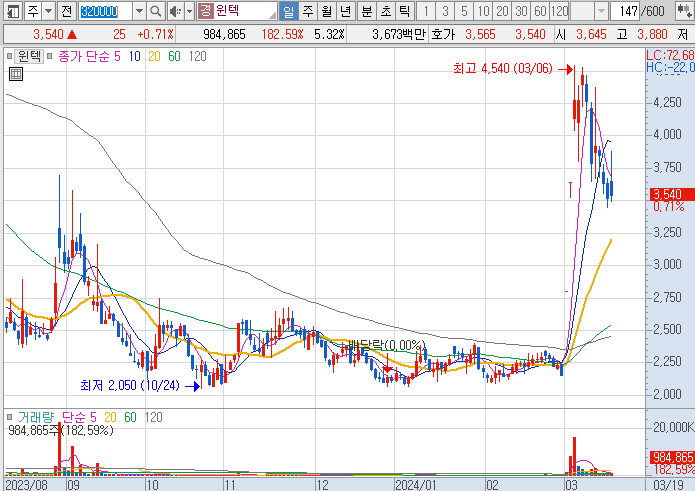Switch to the 월 monthly chart period
Viewport: 695px width, 491px height.
[x=326, y=11]
